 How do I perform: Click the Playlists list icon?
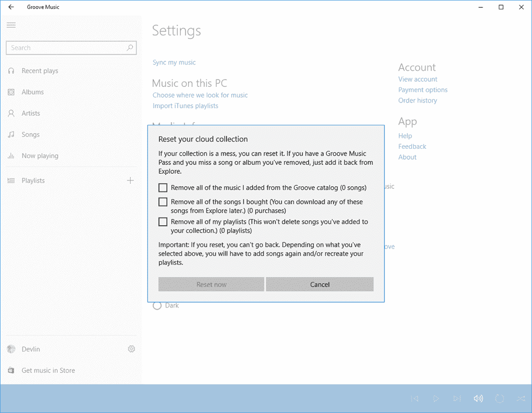(11, 180)
